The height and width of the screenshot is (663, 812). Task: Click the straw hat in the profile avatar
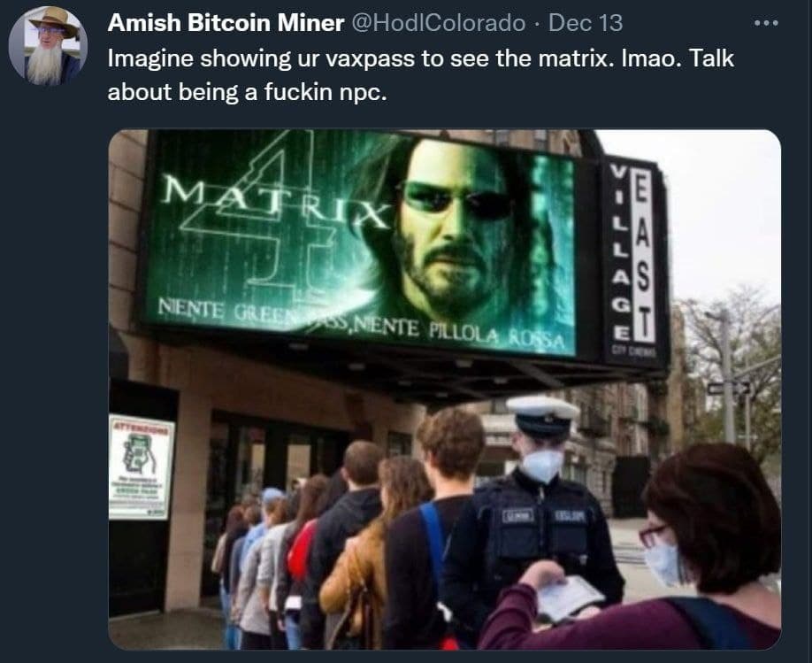(54, 19)
